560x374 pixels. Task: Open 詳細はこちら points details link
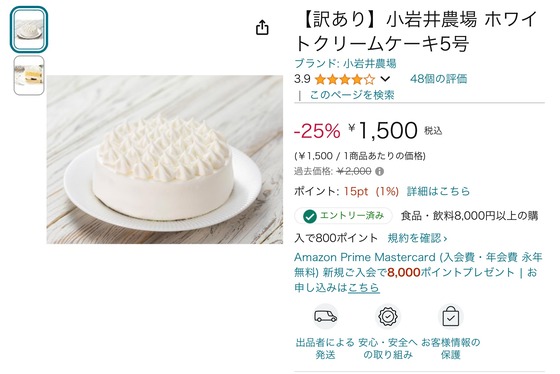438,191
